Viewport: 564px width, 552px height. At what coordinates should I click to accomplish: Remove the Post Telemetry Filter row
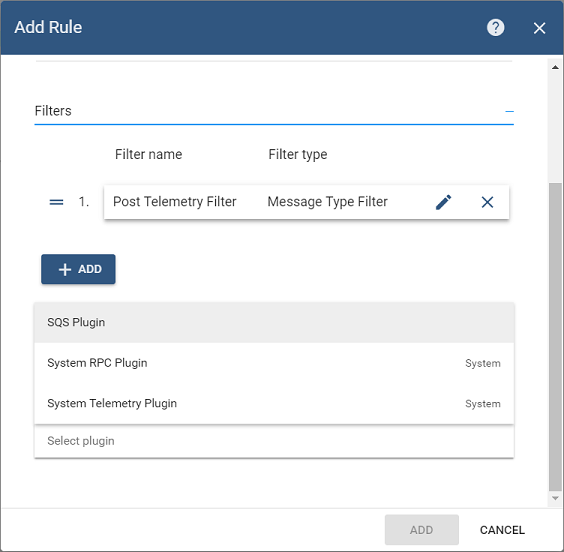[487, 202]
